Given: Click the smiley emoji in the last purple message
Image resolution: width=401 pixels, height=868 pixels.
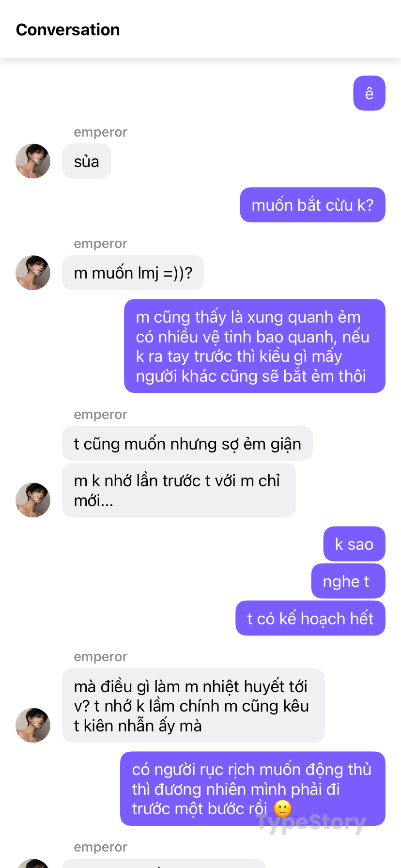Looking at the screenshot, I should [283, 808].
